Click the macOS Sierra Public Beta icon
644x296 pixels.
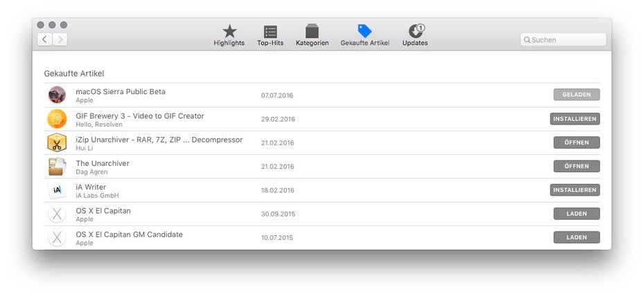point(57,95)
